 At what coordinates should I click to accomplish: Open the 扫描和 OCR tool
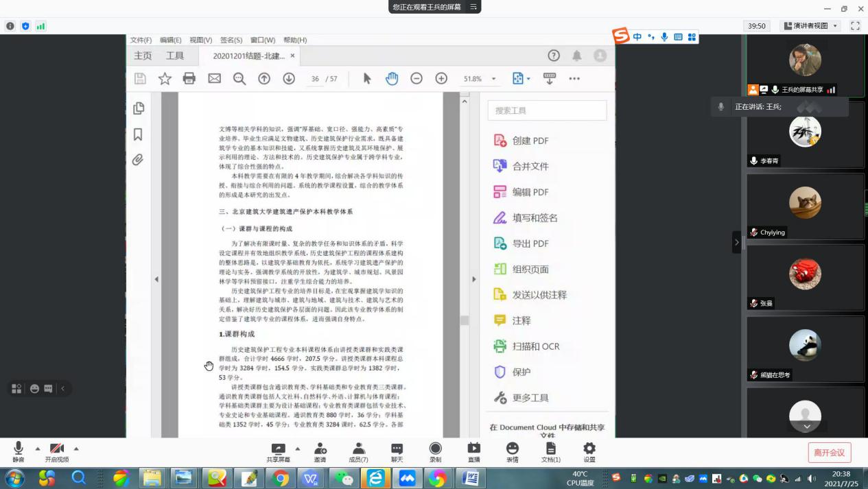tap(535, 346)
